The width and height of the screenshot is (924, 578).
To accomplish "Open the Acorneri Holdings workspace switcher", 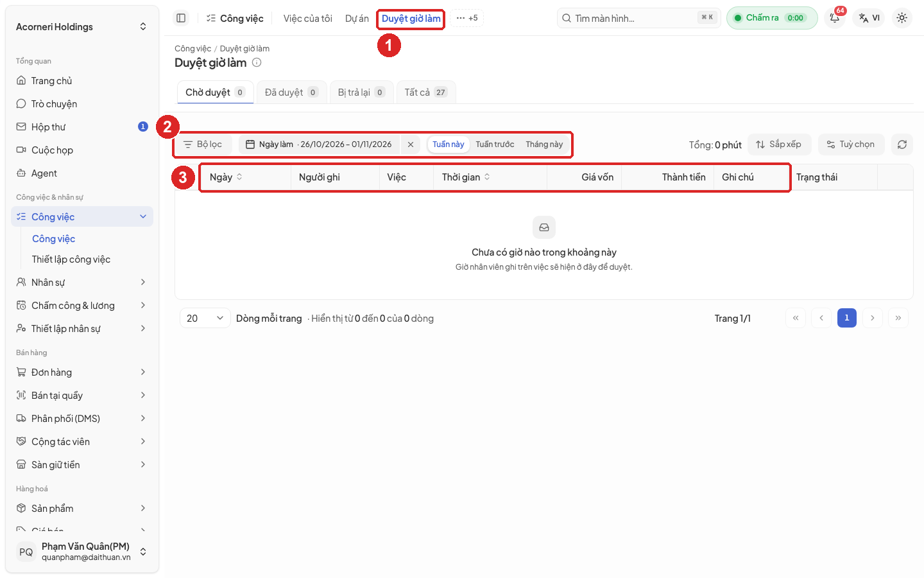I will click(82, 27).
